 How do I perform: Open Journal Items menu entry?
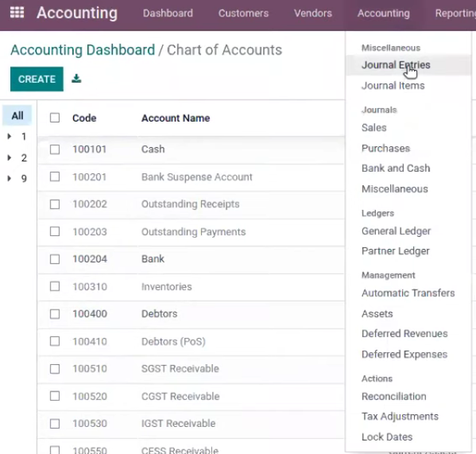(x=393, y=86)
